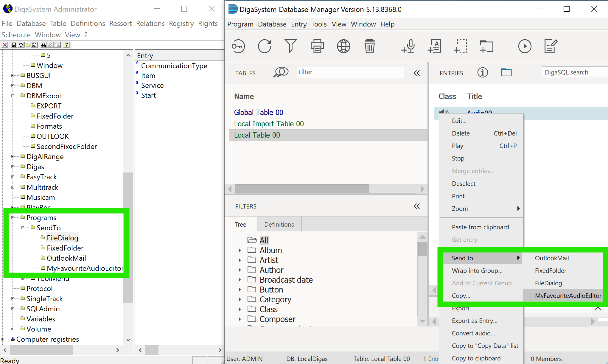608x364 pixels.
Task: Click the play button circle icon
Action: click(x=525, y=46)
